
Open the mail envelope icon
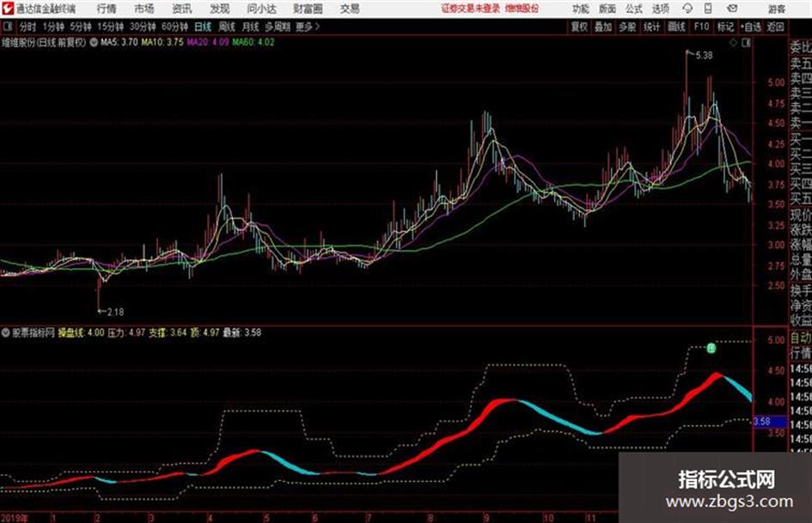[x=732, y=9]
